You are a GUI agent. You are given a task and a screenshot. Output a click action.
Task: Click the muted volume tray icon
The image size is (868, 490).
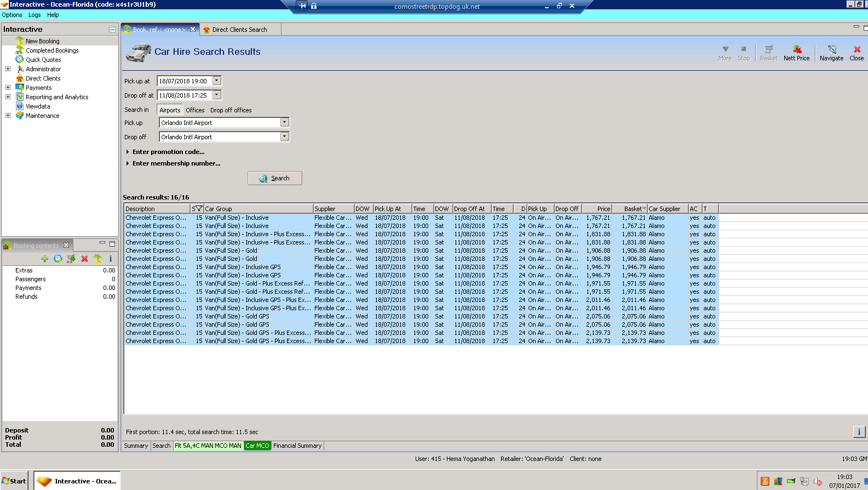point(818,482)
